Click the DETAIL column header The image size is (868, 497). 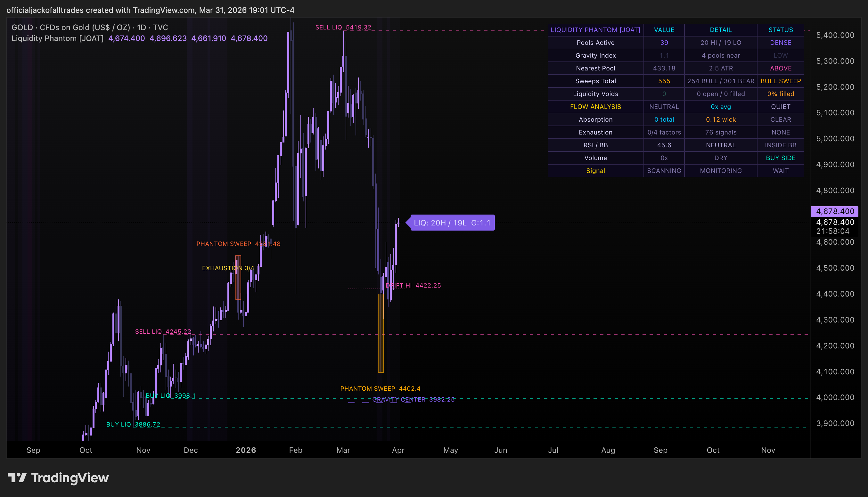pos(721,30)
